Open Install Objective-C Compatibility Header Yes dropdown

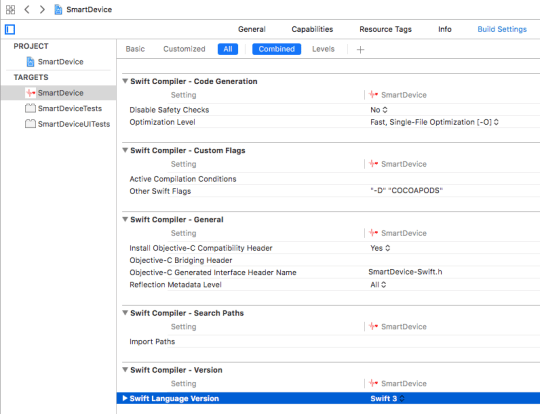pos(380,248)
